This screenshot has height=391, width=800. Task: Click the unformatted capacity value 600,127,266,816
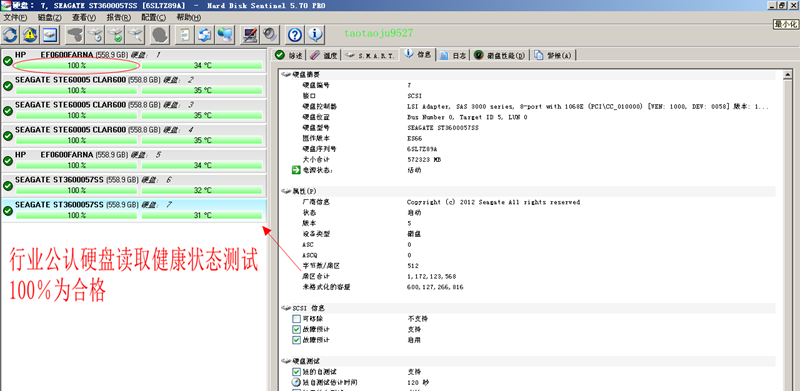[435, 287]
